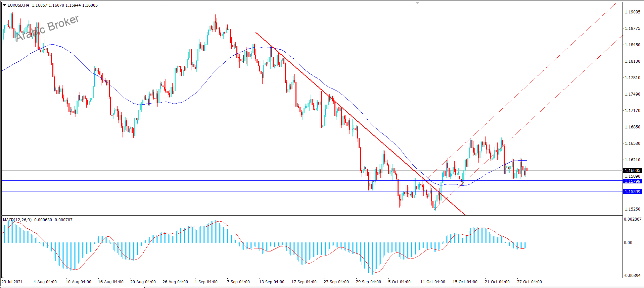Click the EURUSD,H4 chart title text

point(18,5)
